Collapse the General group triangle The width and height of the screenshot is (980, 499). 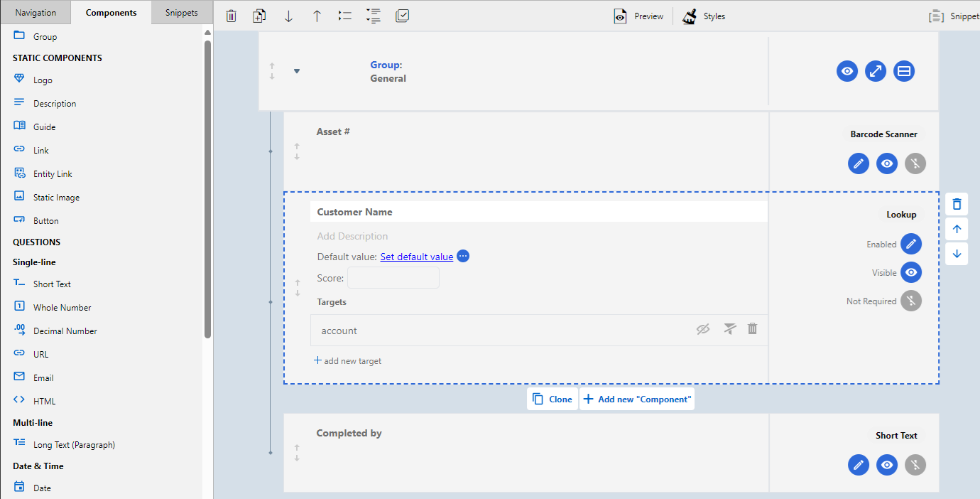[x=297, y=71]
